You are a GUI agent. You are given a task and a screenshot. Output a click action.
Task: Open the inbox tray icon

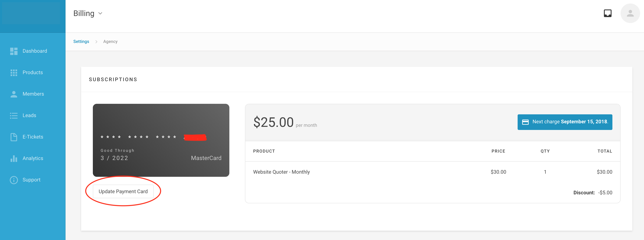tap(608, 13)
